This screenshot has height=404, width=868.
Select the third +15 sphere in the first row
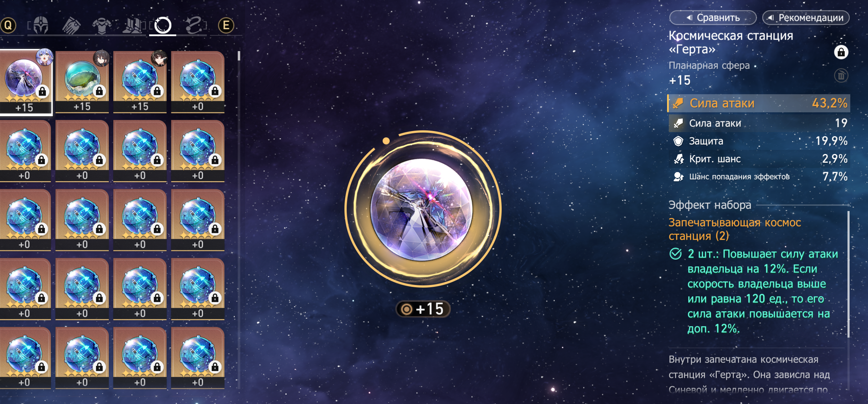140,82
